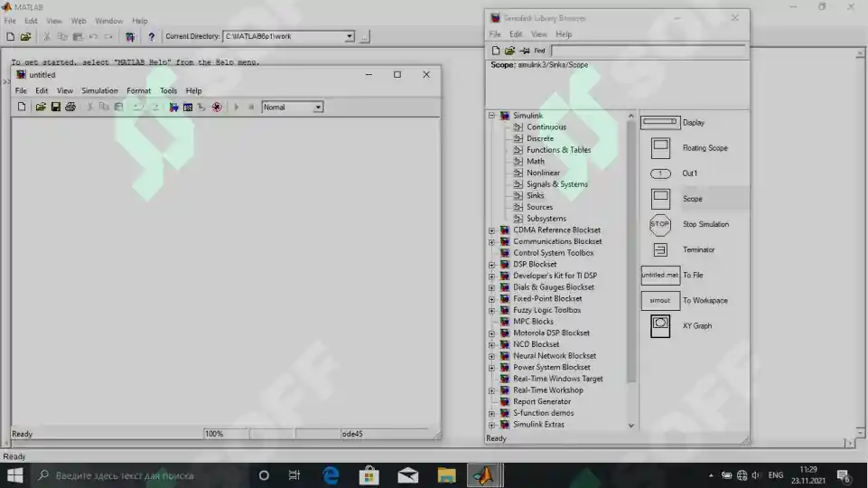The height and width of the screenshot is (488, 868).
Task: Collapse the Simulink library tree node
Action: tap(491, 115)
